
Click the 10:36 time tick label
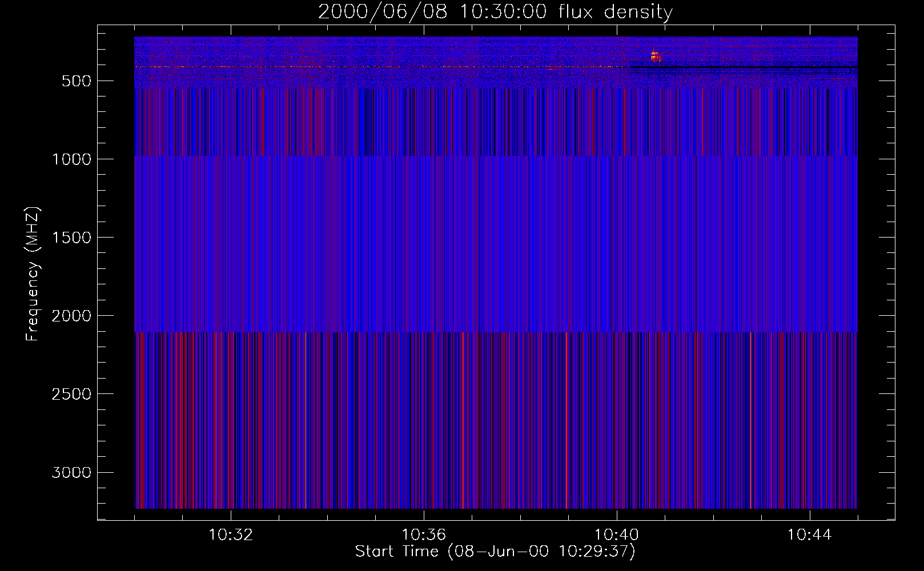tap(424, 535)
